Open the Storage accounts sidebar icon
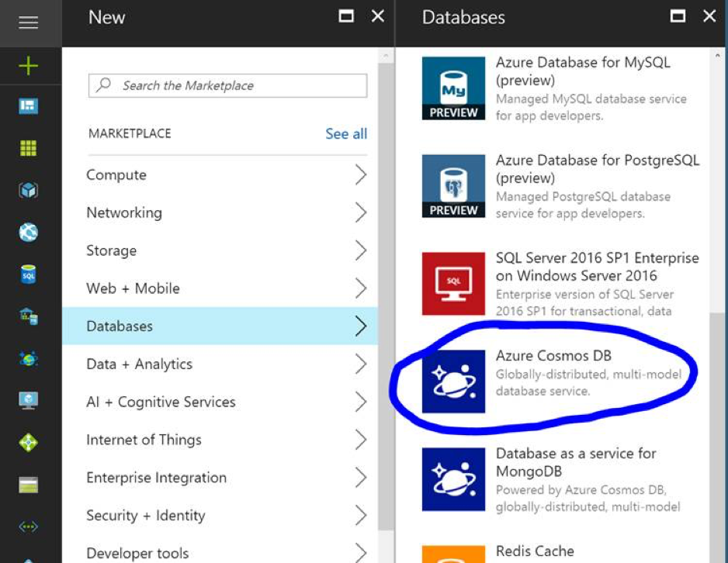728x563 pixels. tap(28, 485)
